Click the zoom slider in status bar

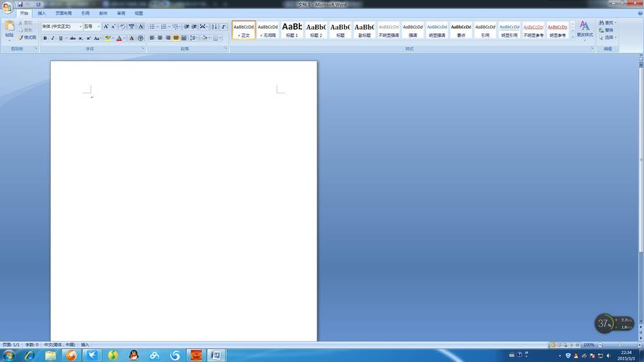[619, 345]
